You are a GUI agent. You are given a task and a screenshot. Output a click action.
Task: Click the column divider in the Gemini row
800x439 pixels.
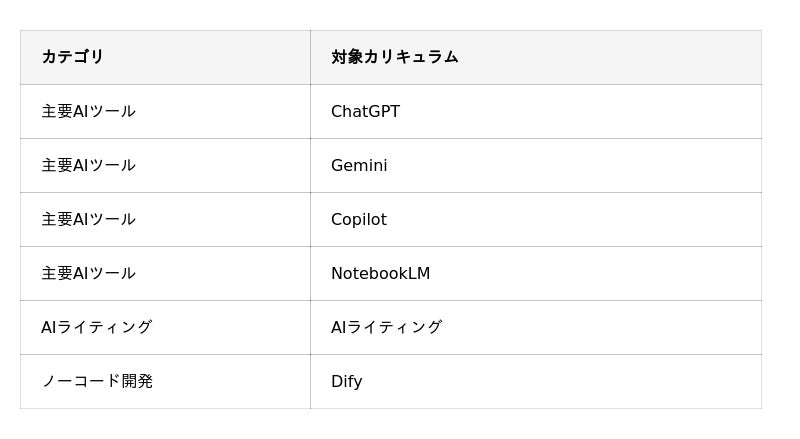click(x=310, y=166)
